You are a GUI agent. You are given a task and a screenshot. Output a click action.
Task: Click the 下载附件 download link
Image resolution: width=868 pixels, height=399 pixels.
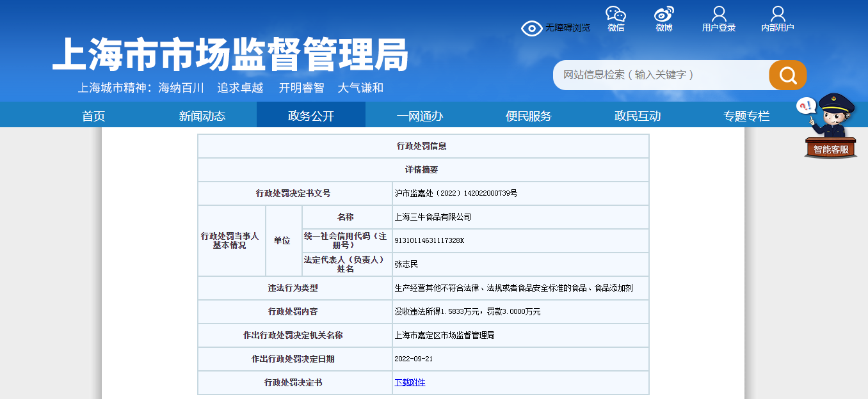[410, 382]
